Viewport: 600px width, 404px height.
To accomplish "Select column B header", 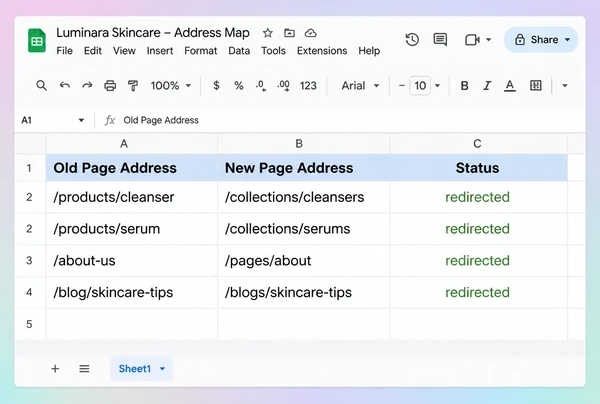I will point(304,144).
